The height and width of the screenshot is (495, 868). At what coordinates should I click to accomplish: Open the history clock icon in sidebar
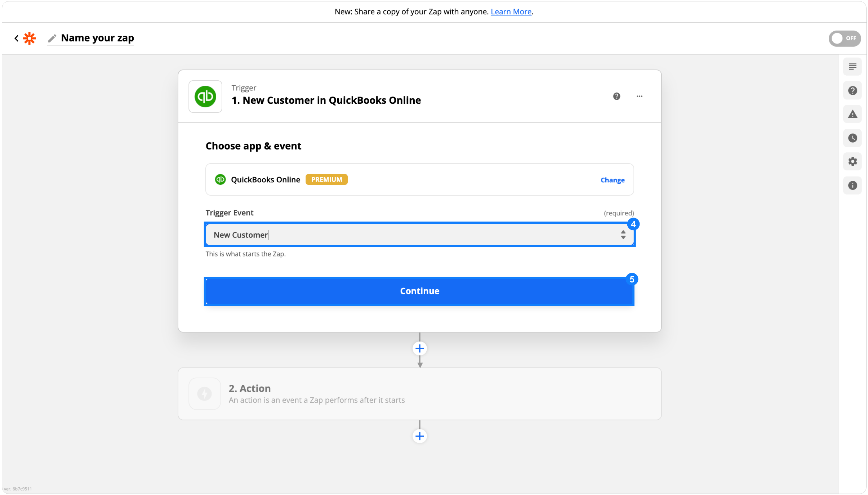[x=852, y=138]
